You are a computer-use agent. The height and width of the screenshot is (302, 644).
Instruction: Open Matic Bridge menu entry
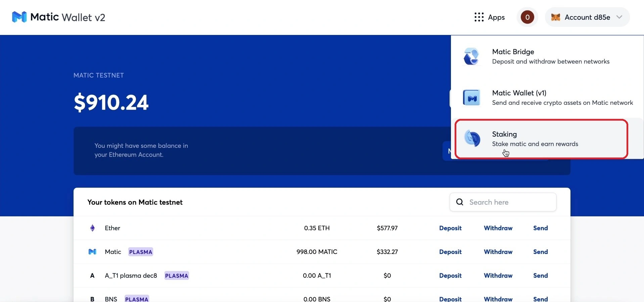(x=547, y=56)
